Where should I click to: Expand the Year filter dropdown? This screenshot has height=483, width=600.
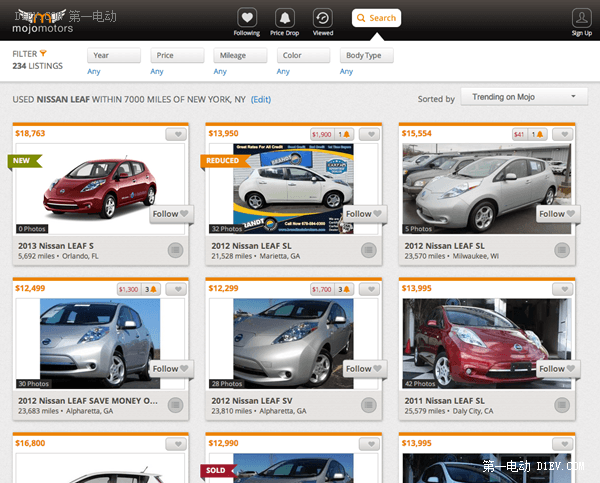114,55
